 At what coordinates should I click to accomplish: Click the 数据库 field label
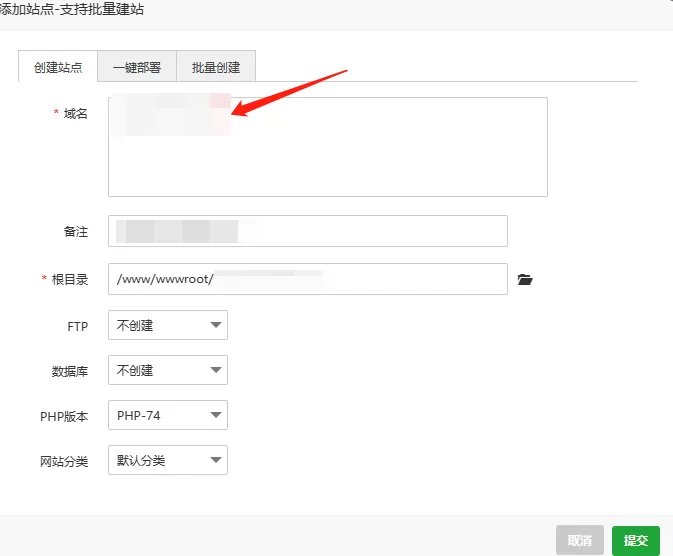70,371
